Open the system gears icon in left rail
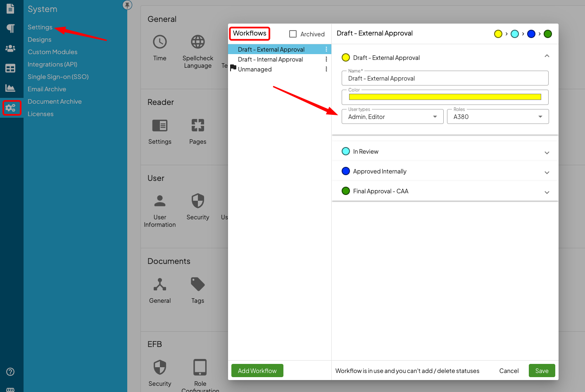This screenshot has height=392, width=585. [11, 108]
